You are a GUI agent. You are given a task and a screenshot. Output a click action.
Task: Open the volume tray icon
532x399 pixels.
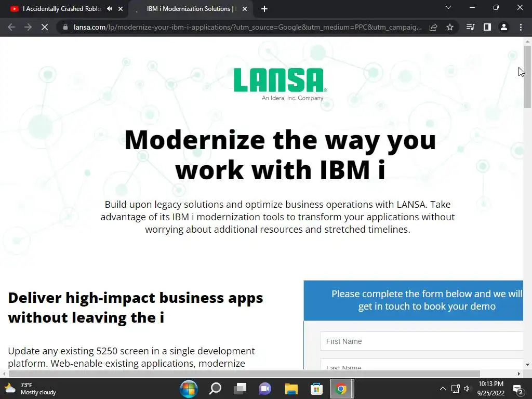click(467, 389)
